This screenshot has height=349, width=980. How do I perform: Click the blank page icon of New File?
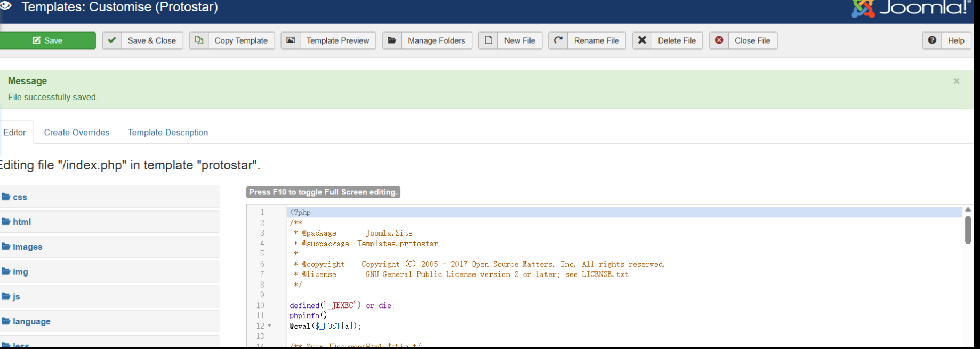pyautogui.click(x=488, y=40)
